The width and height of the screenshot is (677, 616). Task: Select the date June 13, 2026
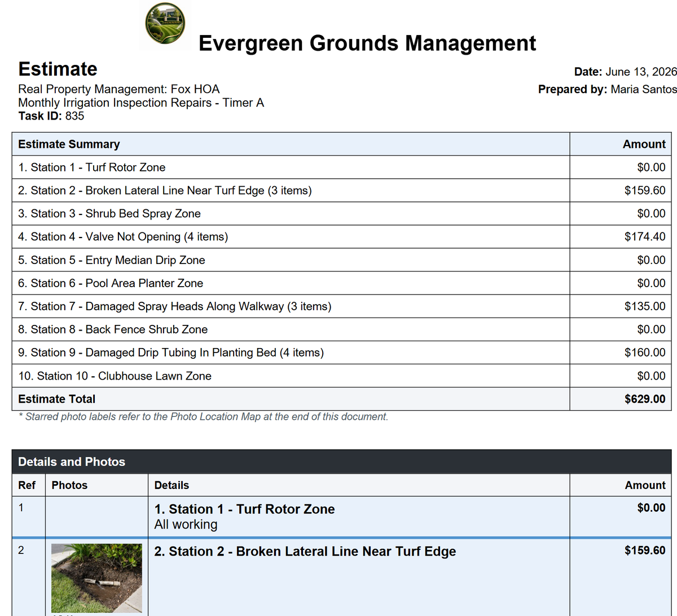tap(641, 72)
